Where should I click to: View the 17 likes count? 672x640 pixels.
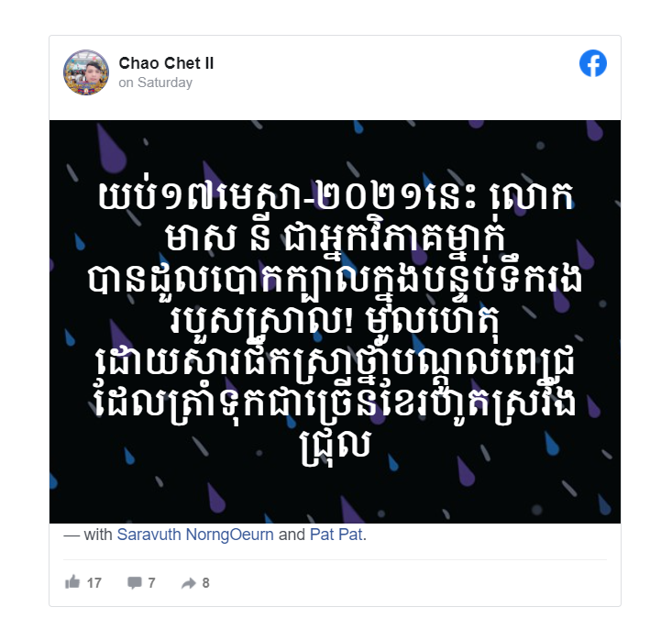94,583
